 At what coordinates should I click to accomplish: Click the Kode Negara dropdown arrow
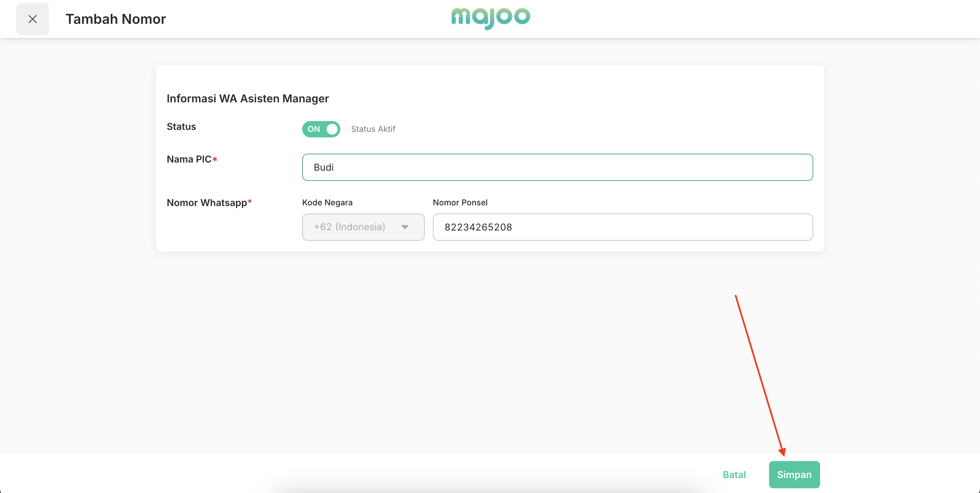(x=405, y=227)
